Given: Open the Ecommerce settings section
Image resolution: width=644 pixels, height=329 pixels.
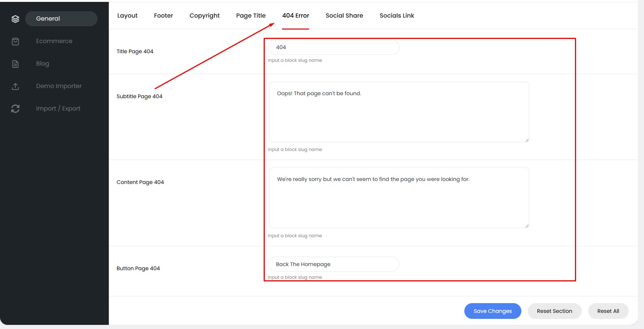Looking at the screenshot, I should 54,41.
